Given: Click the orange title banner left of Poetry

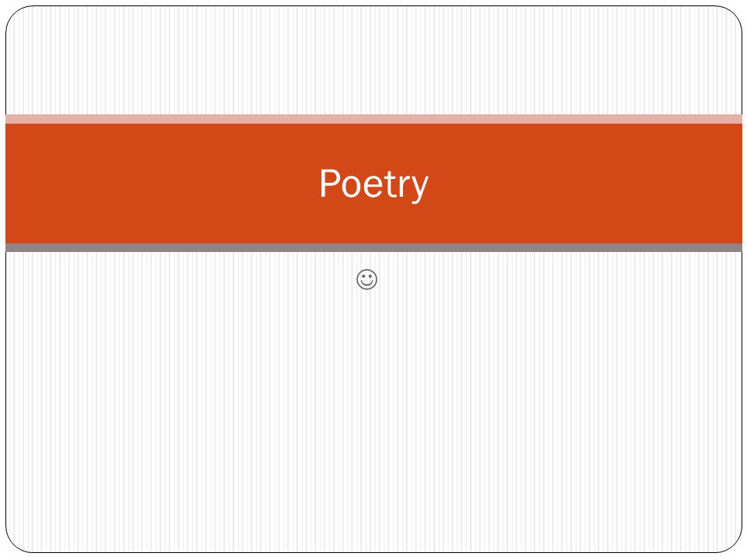Looking at the screenshot, I should click(x=162, y=184).
